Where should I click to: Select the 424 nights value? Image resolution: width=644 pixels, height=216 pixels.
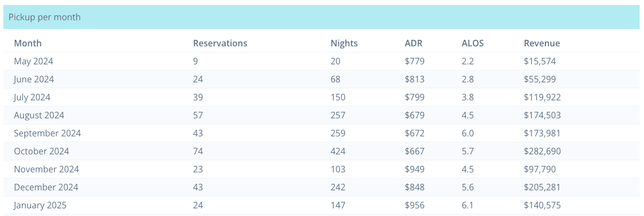click(x=338, y=152)
